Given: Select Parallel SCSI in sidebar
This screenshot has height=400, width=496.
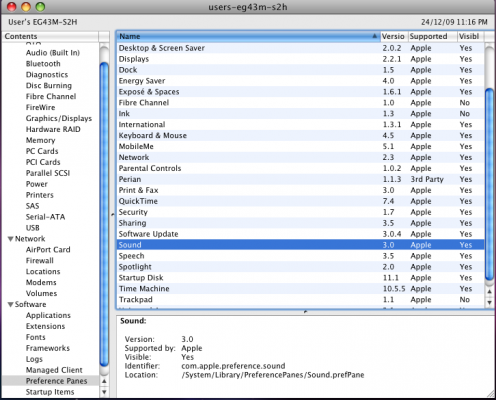Looking at the screenshot, I should tap(48, 173).
